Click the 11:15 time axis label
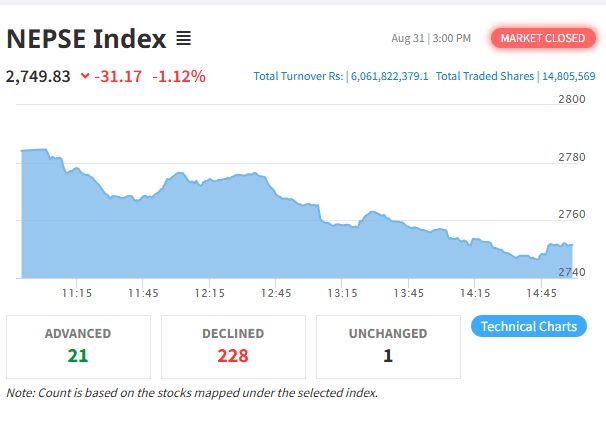Image resolution: width=606 pixels, height=428 pixels. [x=77, y=294]
